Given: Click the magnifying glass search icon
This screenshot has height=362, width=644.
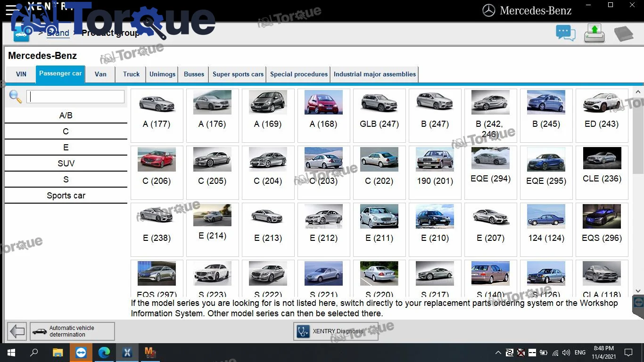Looking at the screenshot, I should (16, 97).
